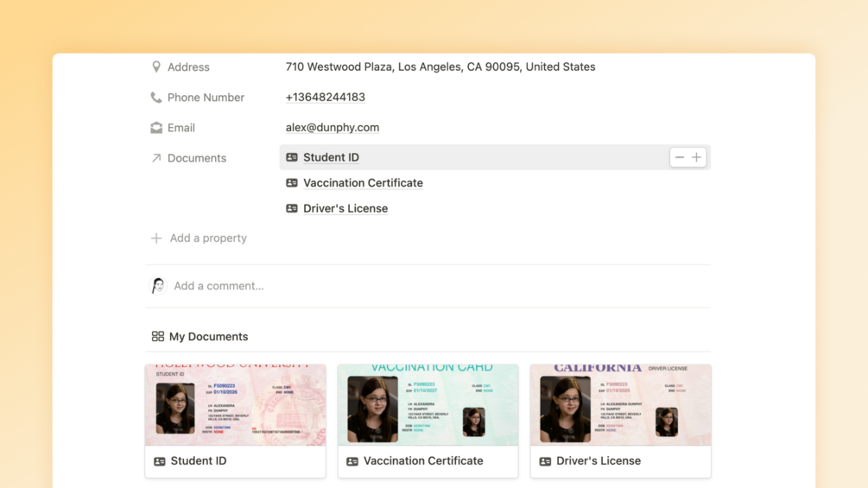Click the My Documents gallery view icon
Viewport: 868px width, 488px height.
(158, 336)
